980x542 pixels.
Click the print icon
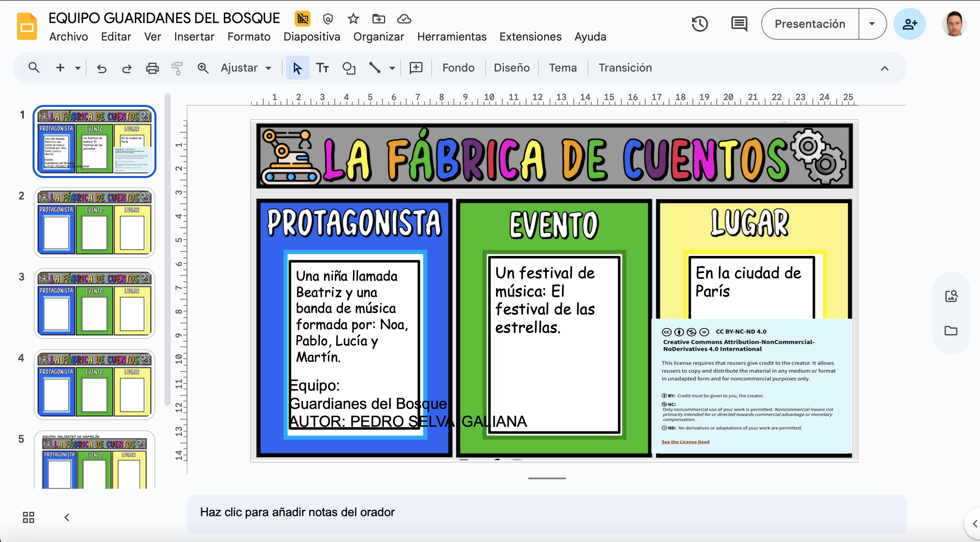[152, 68]
